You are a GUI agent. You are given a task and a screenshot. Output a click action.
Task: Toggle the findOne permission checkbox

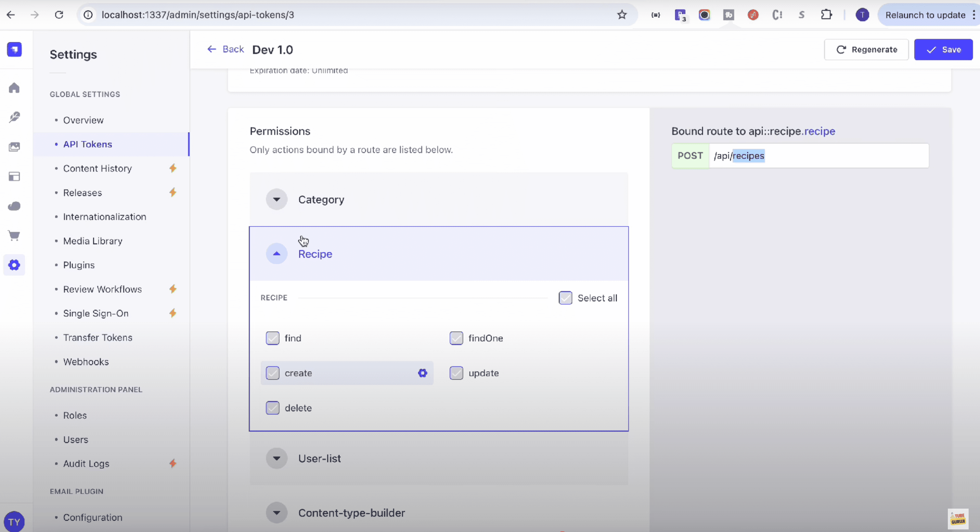pos(456,338)
